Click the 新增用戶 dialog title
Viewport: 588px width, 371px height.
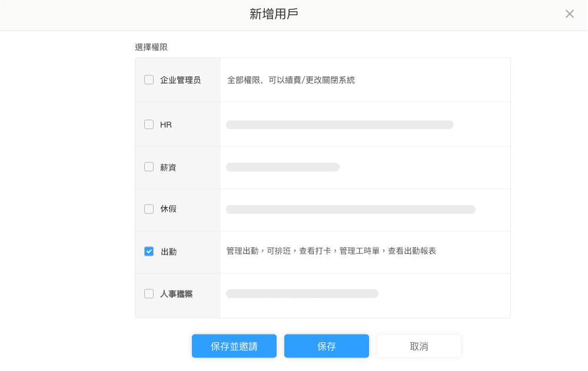pos(274,14)
